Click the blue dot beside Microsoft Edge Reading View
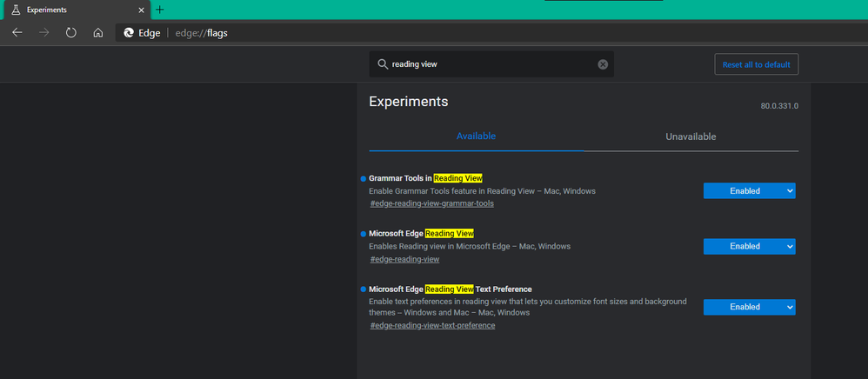The image size is (868, 379). (364, 234)
